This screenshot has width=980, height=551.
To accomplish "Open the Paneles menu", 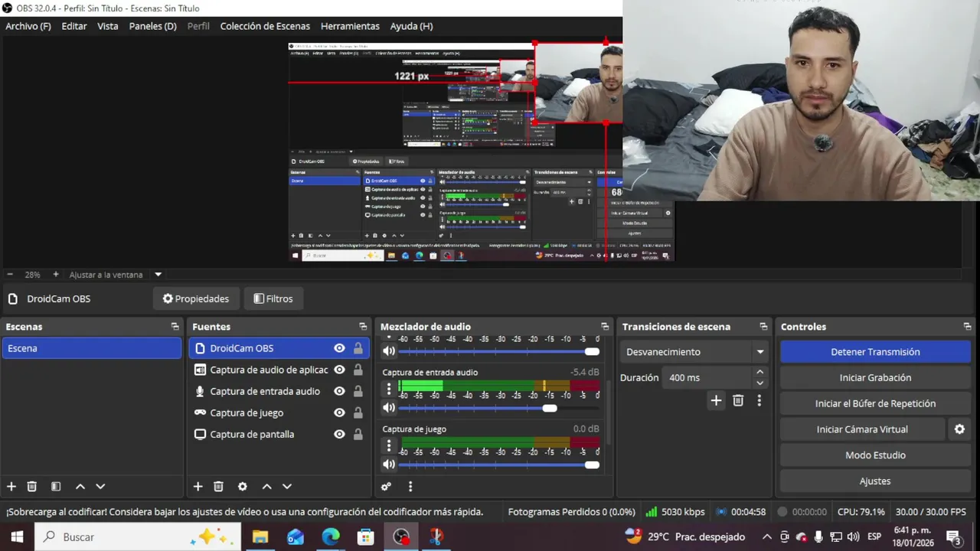I will 153,26.
